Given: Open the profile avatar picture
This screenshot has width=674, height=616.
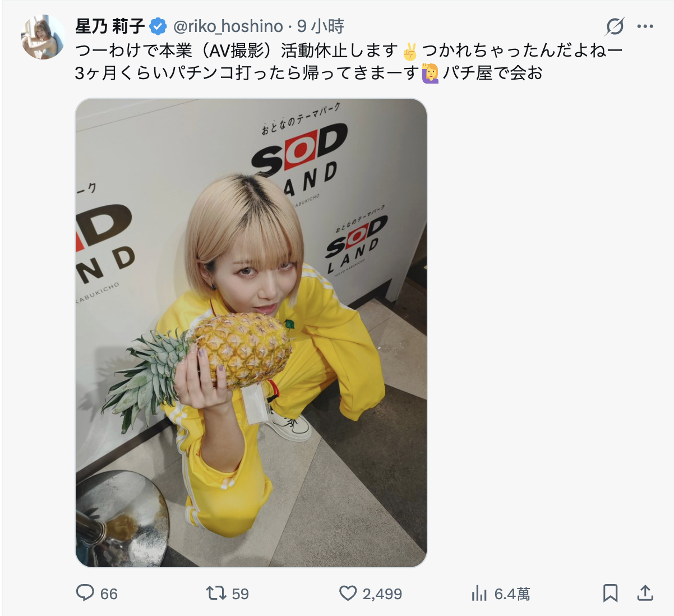Looking at the screenshot, I should coord(43,37).
